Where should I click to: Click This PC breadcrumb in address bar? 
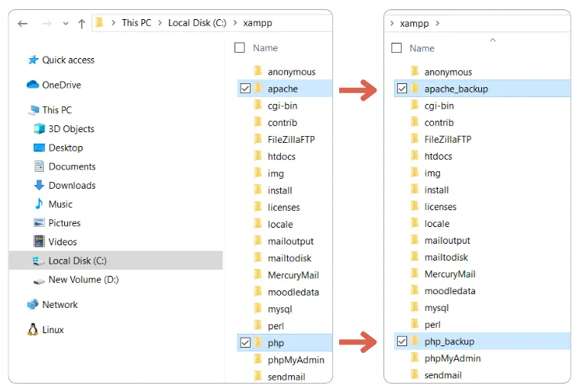pos(136,23)
